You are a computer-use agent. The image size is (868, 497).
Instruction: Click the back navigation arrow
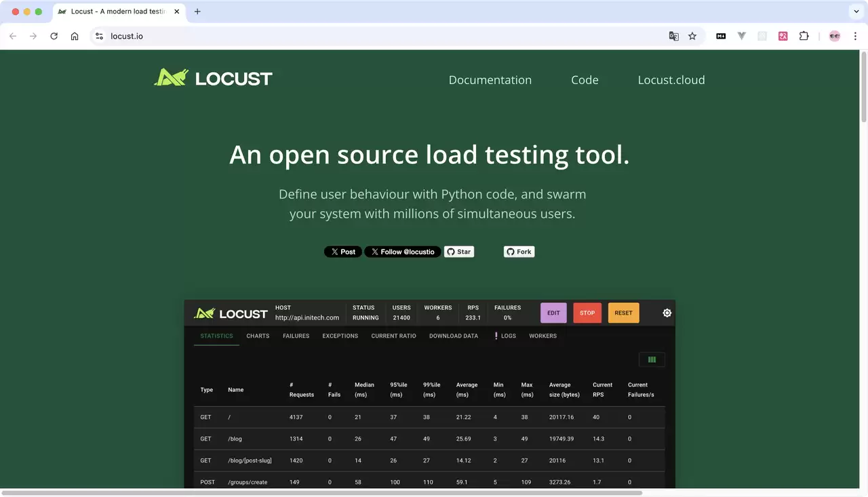(13, 36)
